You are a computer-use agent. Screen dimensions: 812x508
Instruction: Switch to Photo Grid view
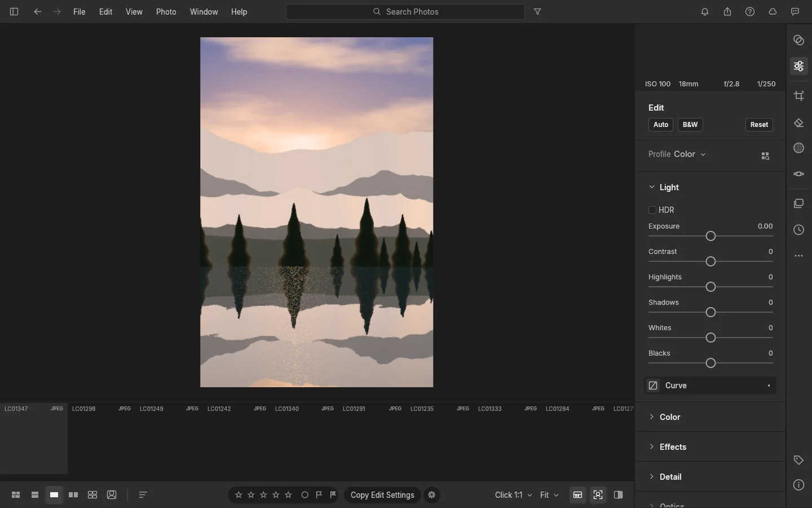[16, 495]
